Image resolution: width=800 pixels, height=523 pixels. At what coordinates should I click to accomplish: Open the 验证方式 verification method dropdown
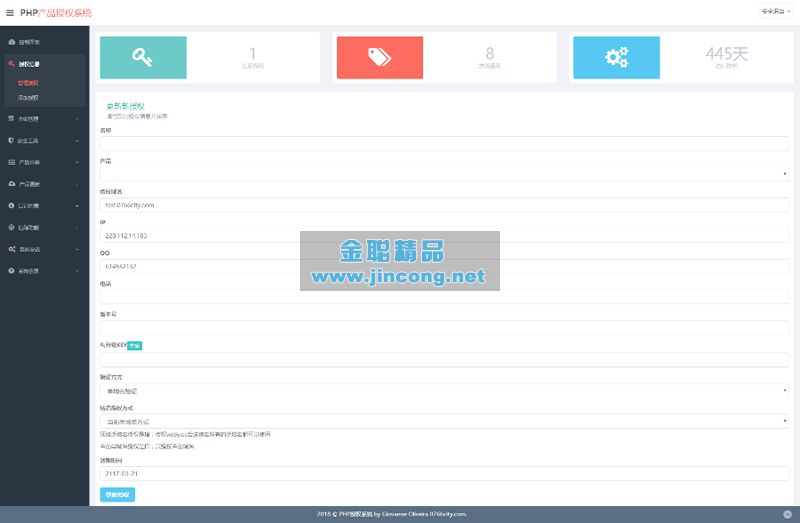click(x=444, y=391)
